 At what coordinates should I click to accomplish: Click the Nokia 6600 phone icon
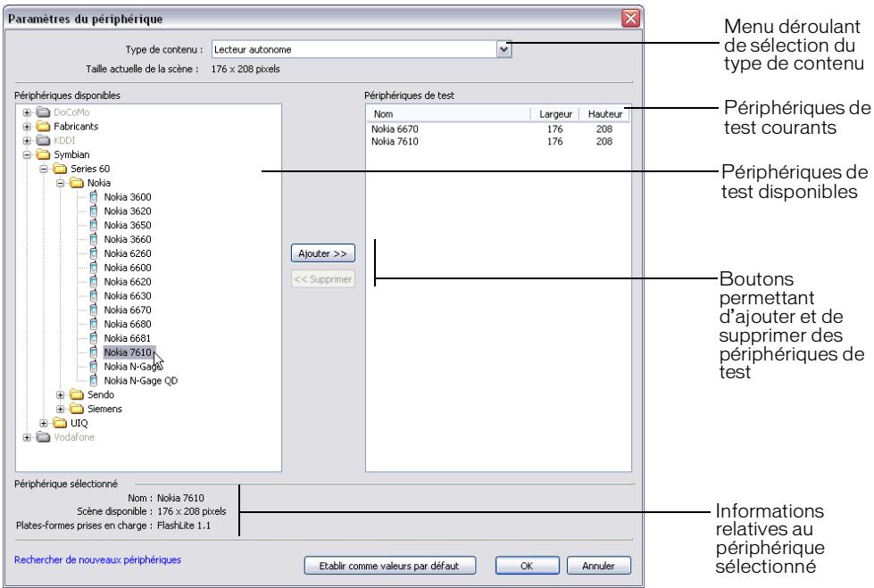[94, 268]
